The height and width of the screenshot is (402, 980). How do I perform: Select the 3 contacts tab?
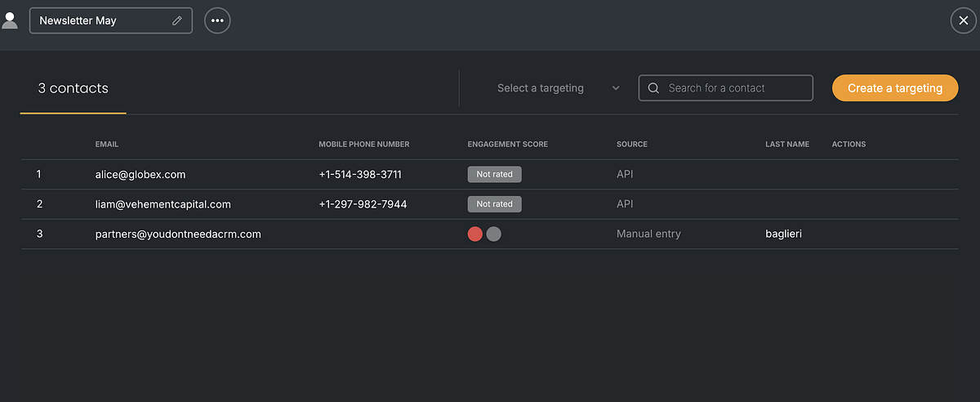(73, 88)
